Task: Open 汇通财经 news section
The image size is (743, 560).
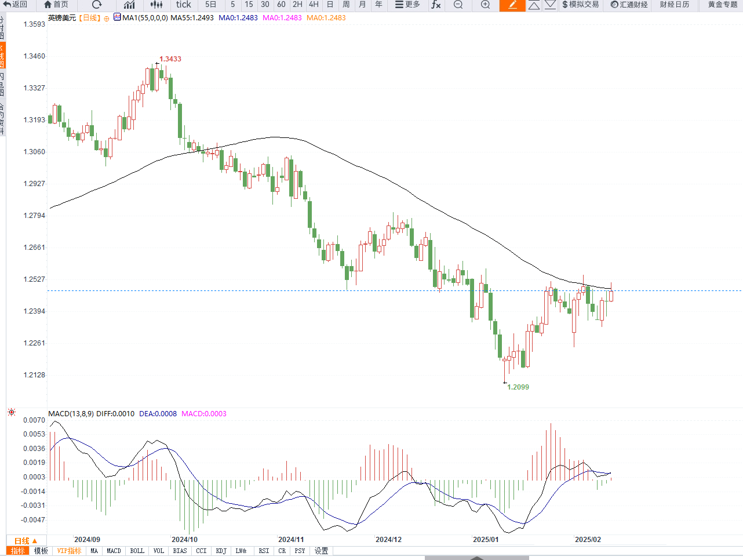Action: (629, 5)
